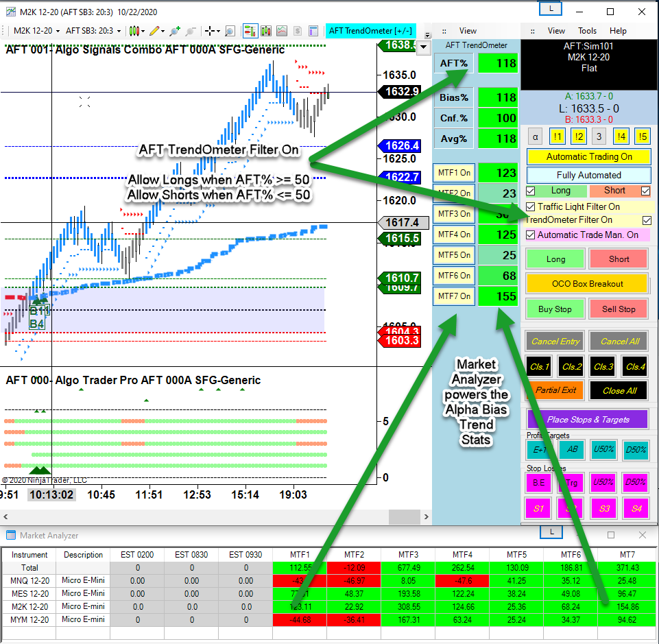The image size is (659, 644).
Task: Open the crosshair cursor type dropdown
Action: click(x=211, y=31)
